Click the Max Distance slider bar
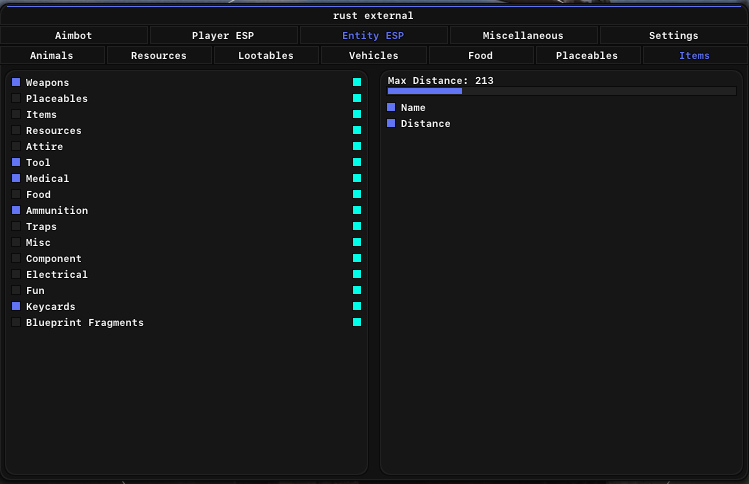The width and height of the screenshot is (749, 484). click(x=562, y=91)
